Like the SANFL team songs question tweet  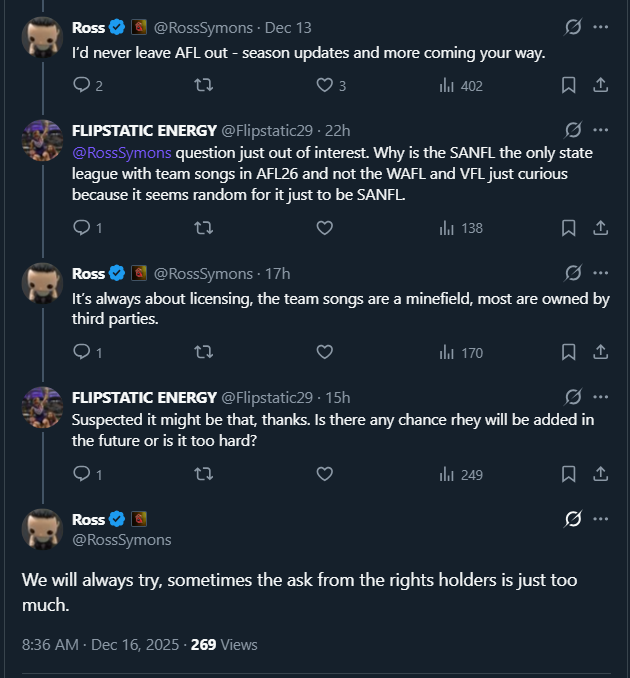tap(324, 228)
